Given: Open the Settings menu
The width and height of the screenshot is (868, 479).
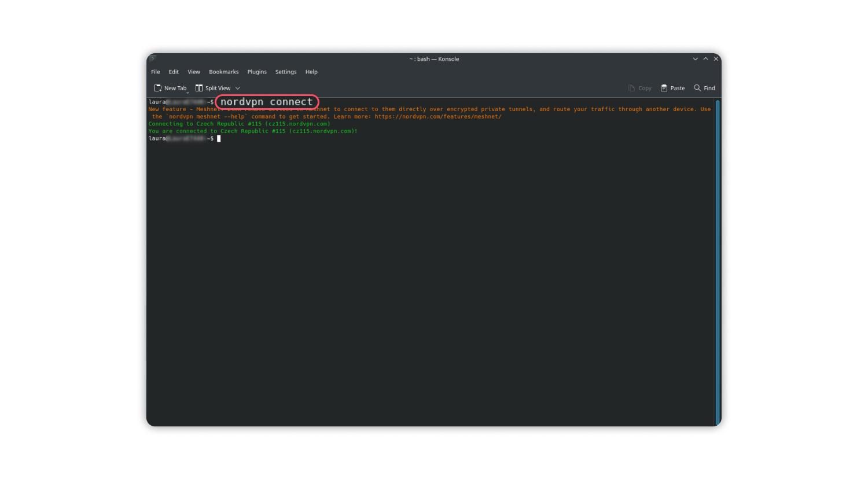Looking at the screenshot, I should pos(285,72).
